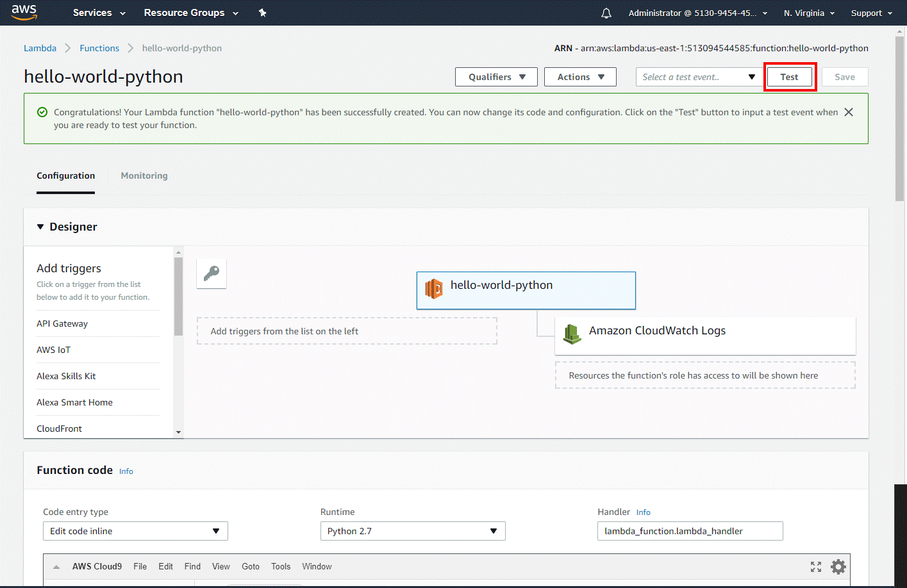
Task: Open the Function code Info link
Action: [126, 471]
